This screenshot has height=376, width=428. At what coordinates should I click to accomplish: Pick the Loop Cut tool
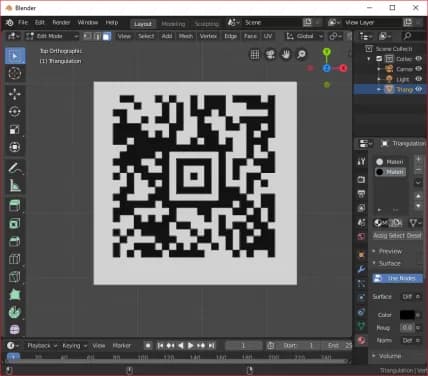pos(15,259)
